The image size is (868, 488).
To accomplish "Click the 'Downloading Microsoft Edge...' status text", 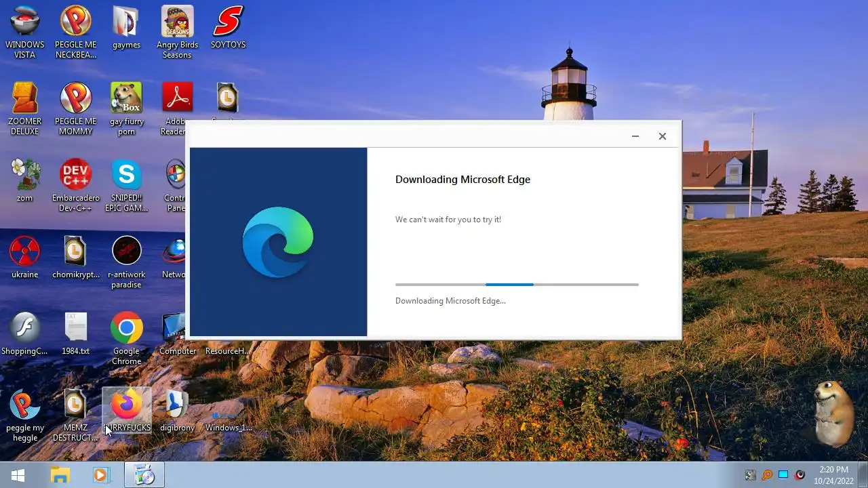I will [450, 301].
